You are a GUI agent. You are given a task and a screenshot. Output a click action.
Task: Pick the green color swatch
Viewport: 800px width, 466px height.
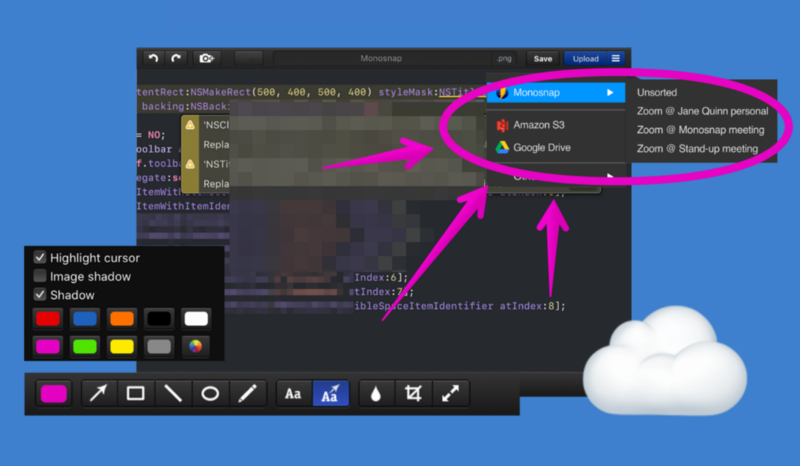coord(85,347)
